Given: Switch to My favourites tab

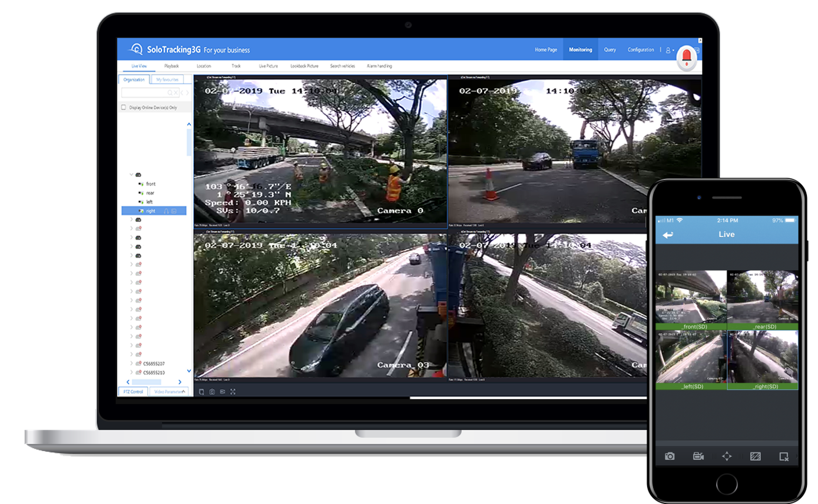Looking at the screenshot, I should pos(167,79).
